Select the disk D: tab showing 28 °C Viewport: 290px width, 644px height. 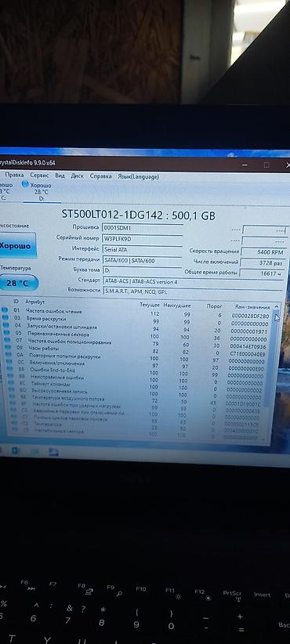tap(41, 191)
